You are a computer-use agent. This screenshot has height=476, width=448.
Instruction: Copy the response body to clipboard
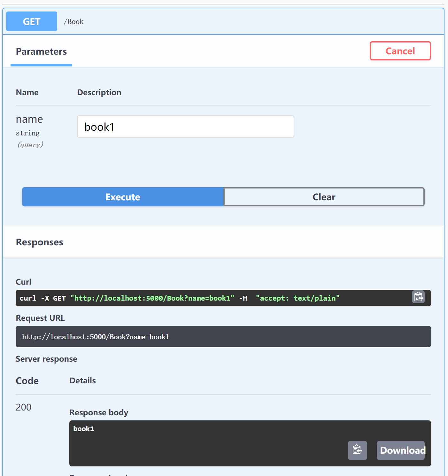[357, 450]
